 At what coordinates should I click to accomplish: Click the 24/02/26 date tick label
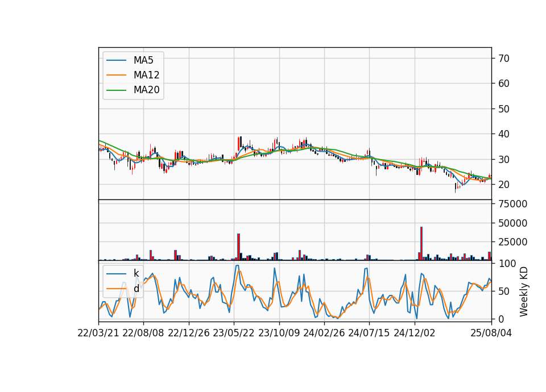(x=324, y=333)
